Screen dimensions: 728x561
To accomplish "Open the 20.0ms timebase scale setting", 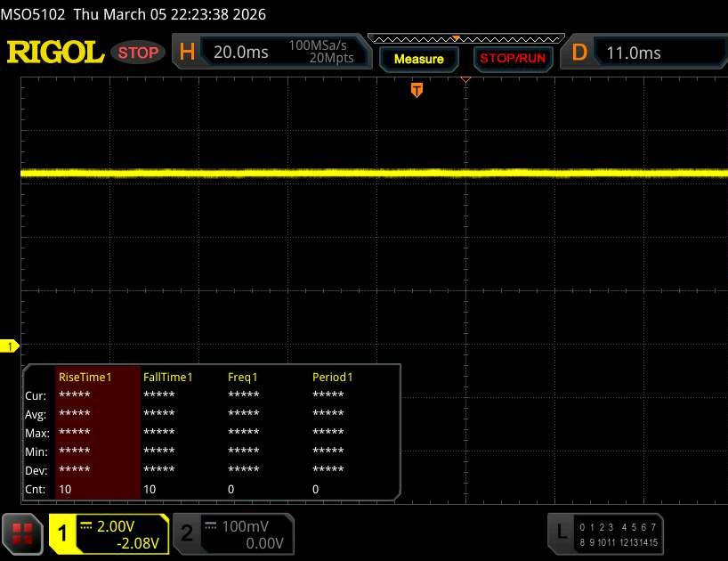I will (x=241, y=53).
